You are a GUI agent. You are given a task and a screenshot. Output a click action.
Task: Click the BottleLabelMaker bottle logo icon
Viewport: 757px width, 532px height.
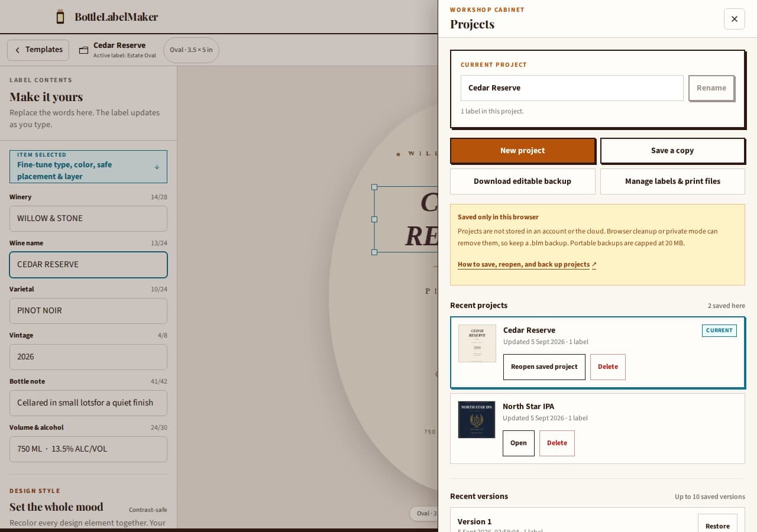pyautogui.click(x=60, y=17)
